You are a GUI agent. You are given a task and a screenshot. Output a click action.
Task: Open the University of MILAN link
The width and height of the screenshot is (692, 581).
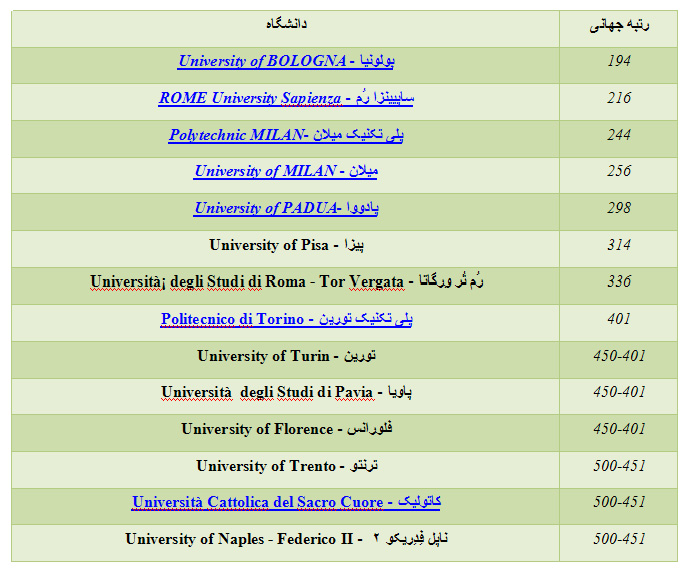[x=286, y=171]
